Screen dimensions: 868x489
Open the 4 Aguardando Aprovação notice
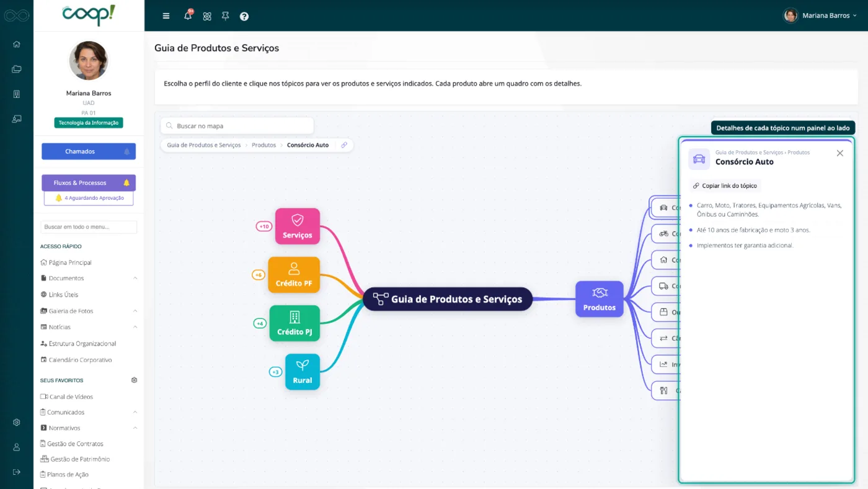click(89, 198)
